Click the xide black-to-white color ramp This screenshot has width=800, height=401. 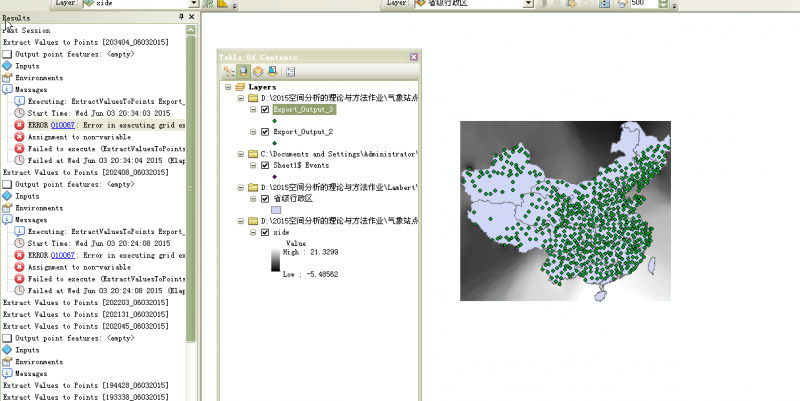[x=276, y=260]
